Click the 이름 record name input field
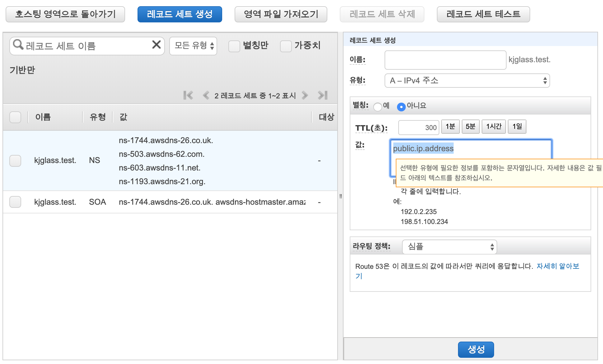 point(445,60)
